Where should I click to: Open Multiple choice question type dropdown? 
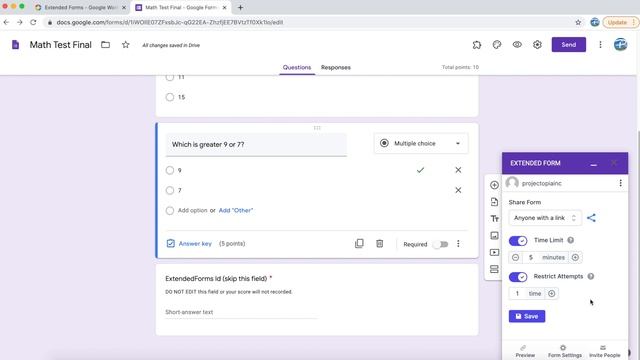pyautogui.click(x=421, y=144)
